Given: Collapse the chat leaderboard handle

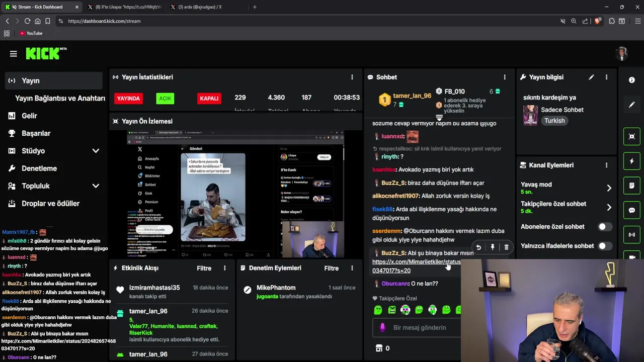Looking at the screenshot, I should coord(439,117).
